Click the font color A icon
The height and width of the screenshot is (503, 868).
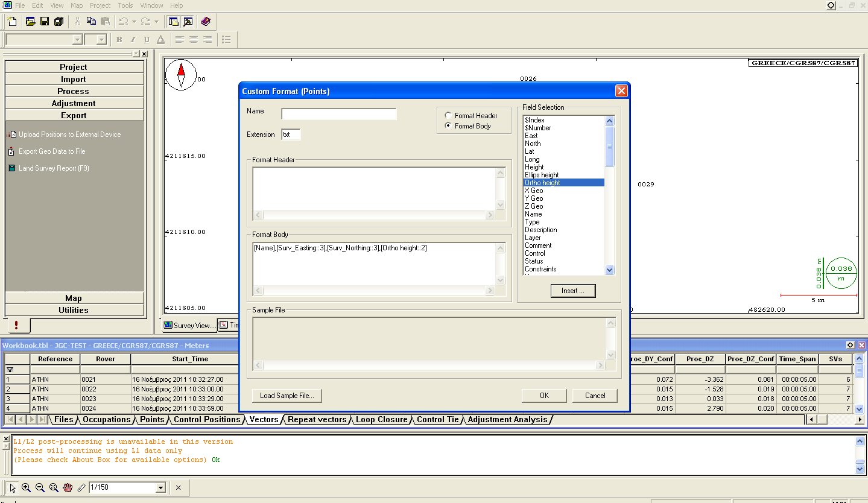[x=160, y=40]
